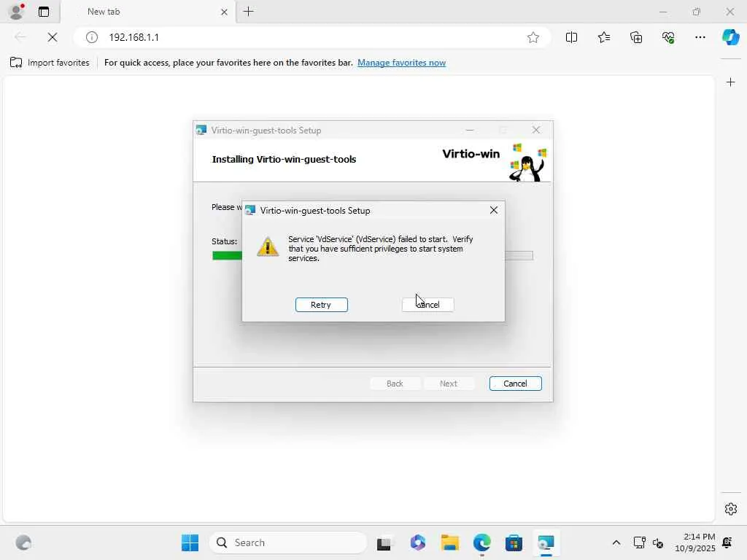Viewport: 747px width, 560px height.
Task: Add this page to favorites star
Action: (x=533, y=37)
